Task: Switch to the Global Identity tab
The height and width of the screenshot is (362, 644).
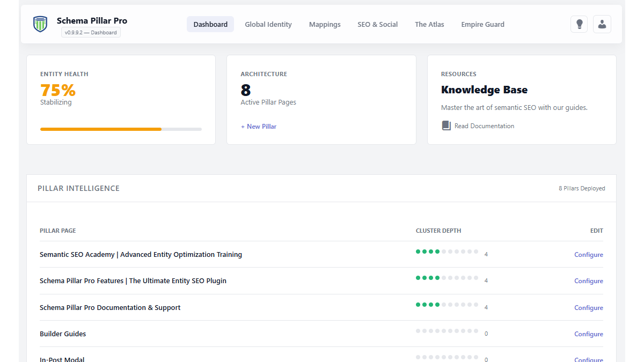Action: pos(268,24)
